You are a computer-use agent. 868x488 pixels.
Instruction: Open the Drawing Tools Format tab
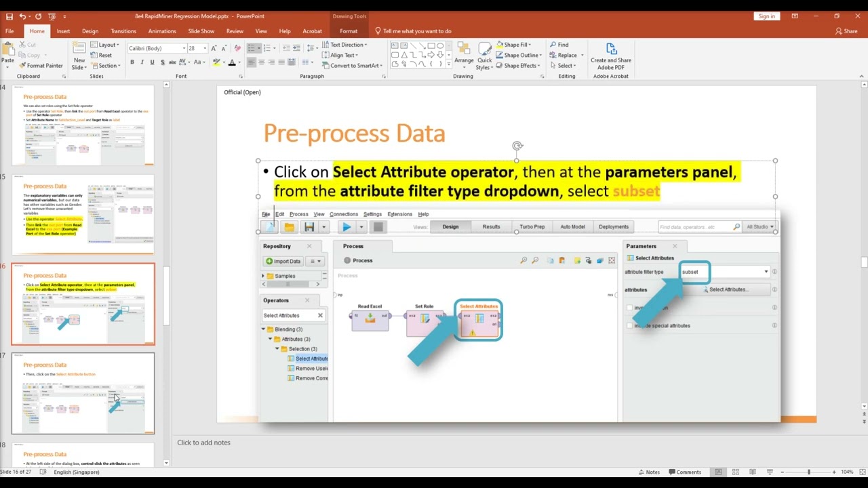349,31
